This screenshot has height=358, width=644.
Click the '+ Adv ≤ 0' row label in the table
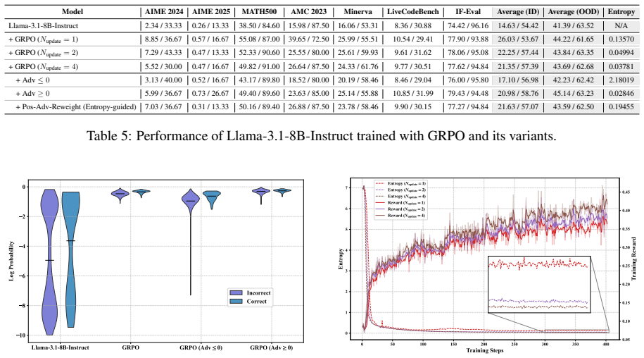[x=33, y=80]
